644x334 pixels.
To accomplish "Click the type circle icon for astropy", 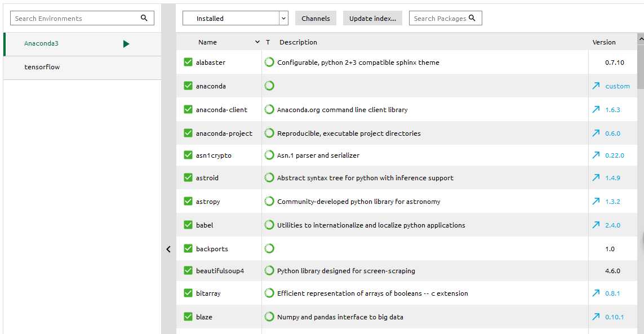I will 269,201.
